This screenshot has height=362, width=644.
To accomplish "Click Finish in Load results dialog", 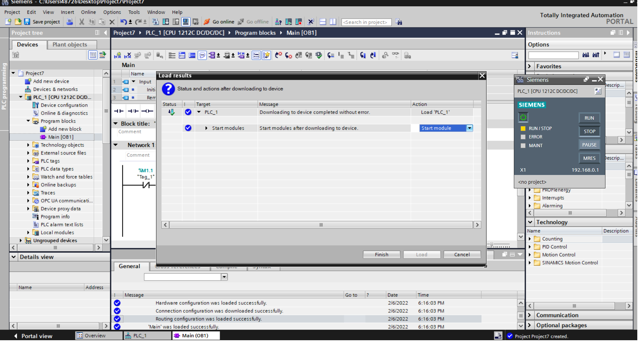I will (x=382, y=255).
